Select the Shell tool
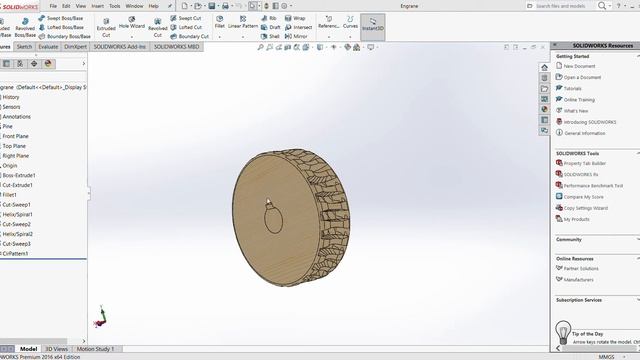This screenshot has height=360, width=640. (270, 36)
